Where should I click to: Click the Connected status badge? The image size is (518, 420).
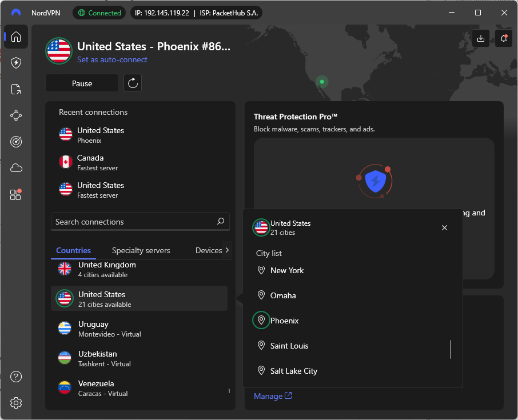(x=99, y=13)
